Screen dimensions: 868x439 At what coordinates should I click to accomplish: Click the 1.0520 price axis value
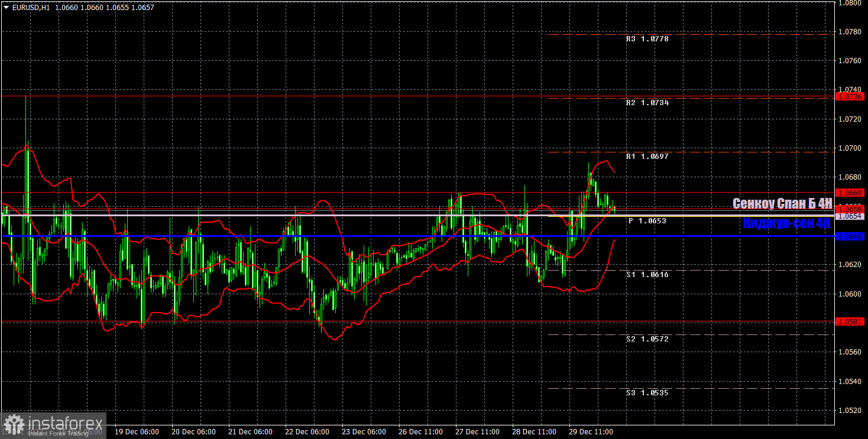pos(850,410)
